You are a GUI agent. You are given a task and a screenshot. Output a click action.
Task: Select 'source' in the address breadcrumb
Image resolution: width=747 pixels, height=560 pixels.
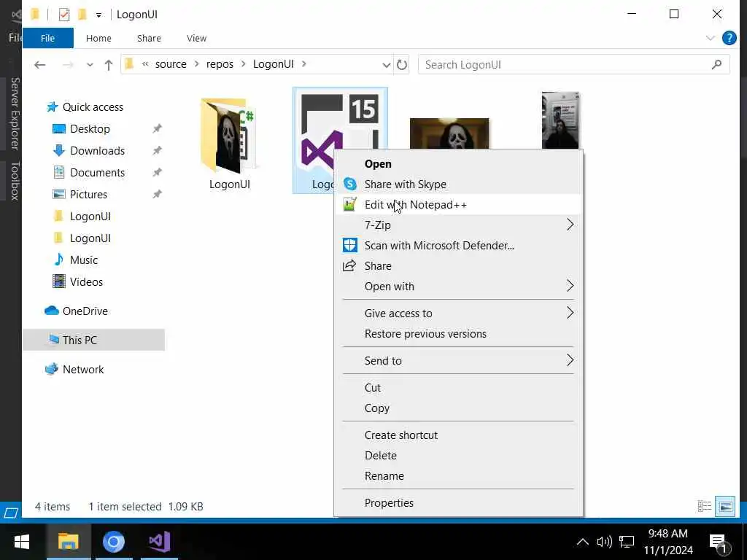(x=171, y=64)
